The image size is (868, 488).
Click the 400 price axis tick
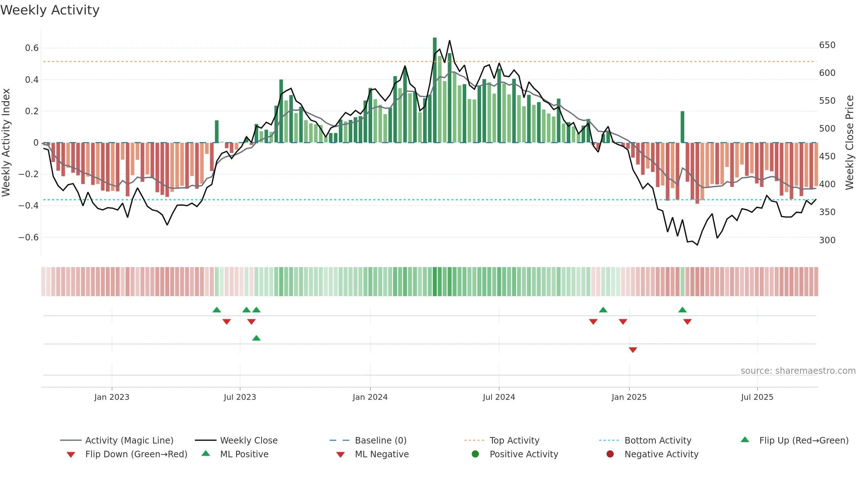(827, 184)
